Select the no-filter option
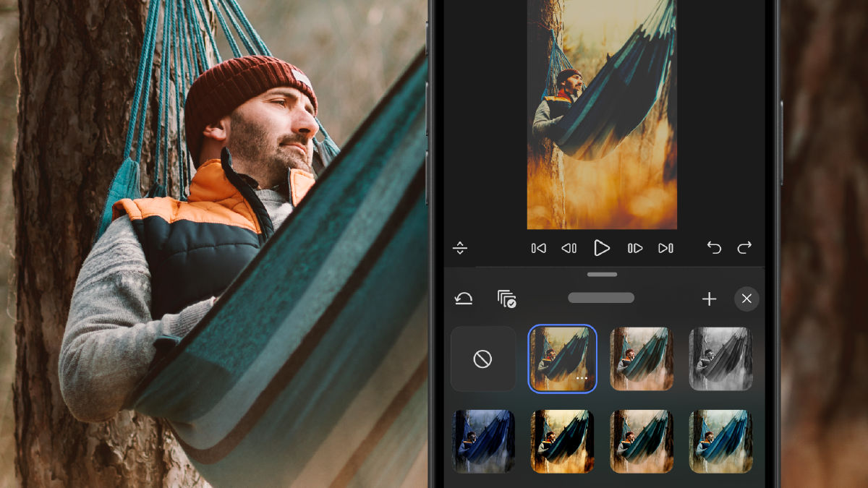Screen dimensions: 868x488 click(483, 359)
